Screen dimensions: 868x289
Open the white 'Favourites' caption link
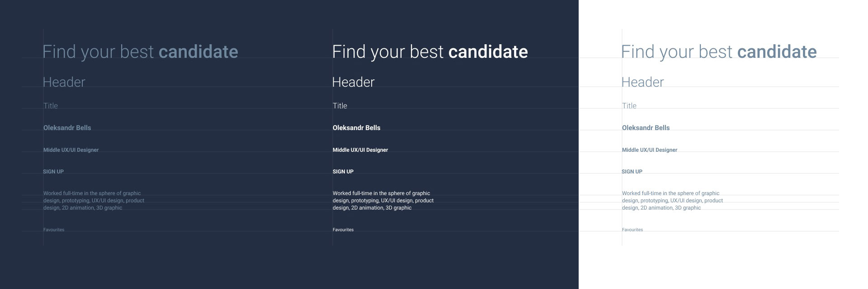tap(343, 230)
